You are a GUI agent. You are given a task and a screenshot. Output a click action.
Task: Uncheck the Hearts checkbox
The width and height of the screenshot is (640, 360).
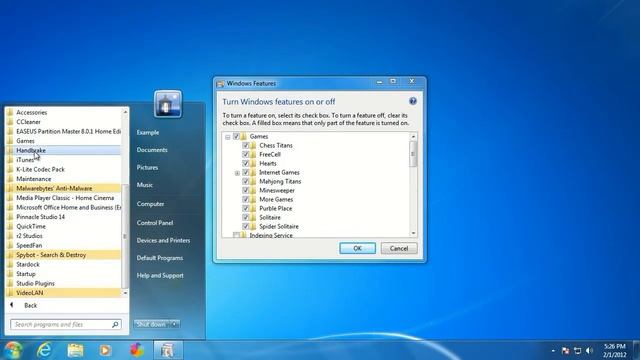[x=246, y=163]
